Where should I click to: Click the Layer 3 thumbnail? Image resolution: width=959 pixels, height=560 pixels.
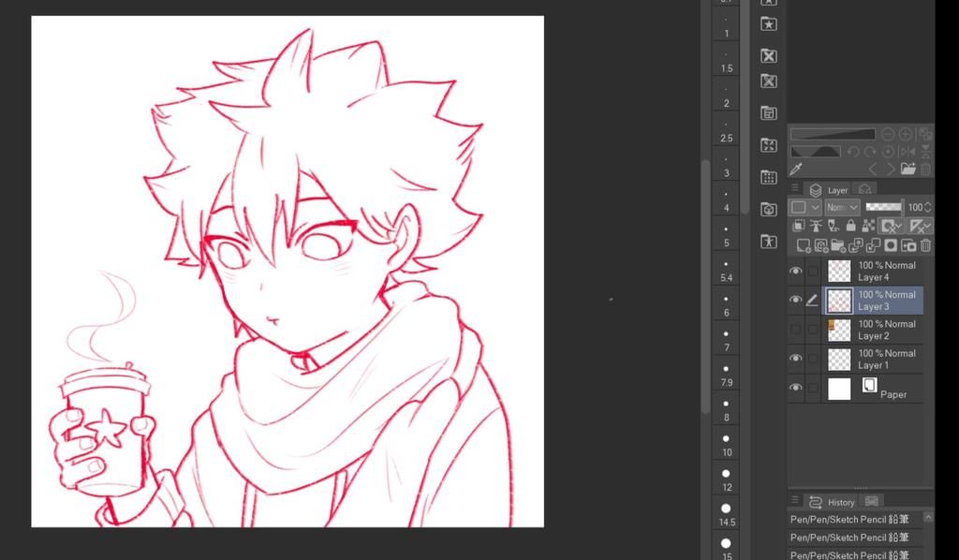click(x=839, y=301)
